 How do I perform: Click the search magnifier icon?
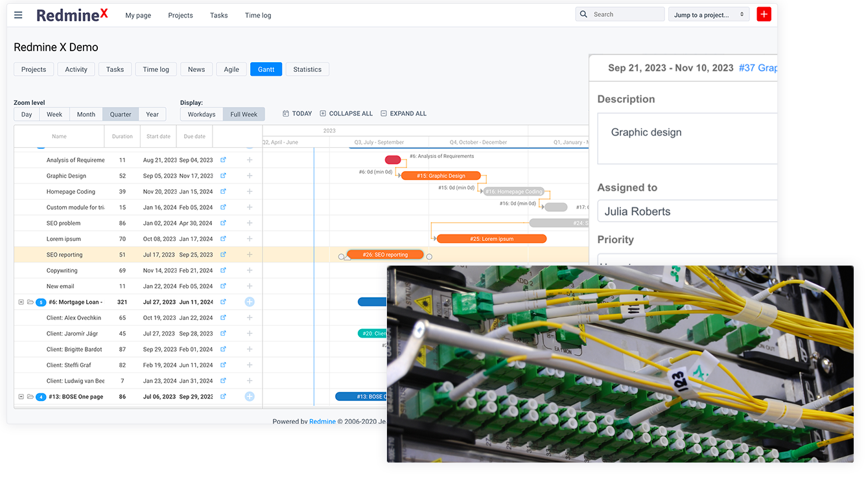pyautogui.click(x=583, y=14)
